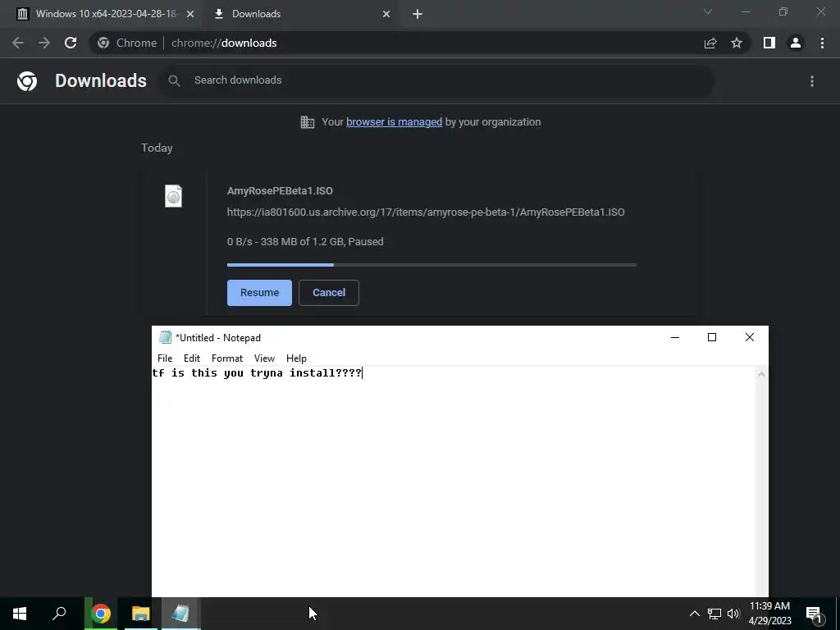Open Chrome side panel icon
The width and height of the screenshot is (840, 630).
click(x=769, y=43)
